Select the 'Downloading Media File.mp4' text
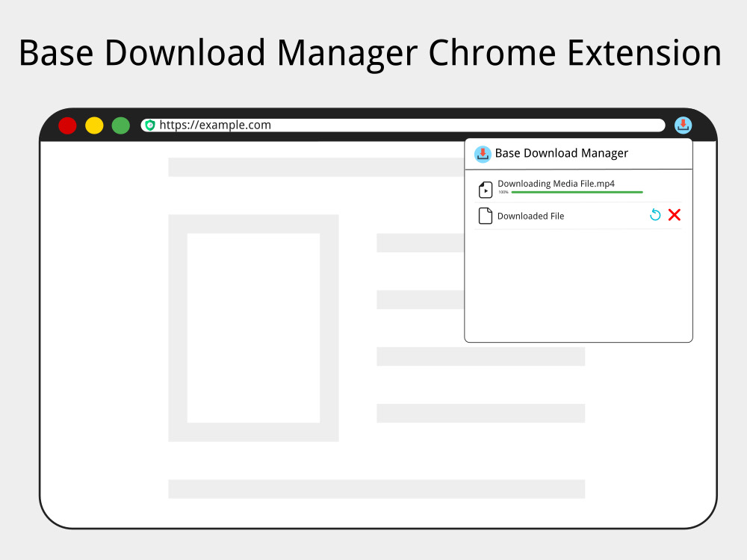Image resolution: width=747 pixels, height=560 pixels. point(556,184)
